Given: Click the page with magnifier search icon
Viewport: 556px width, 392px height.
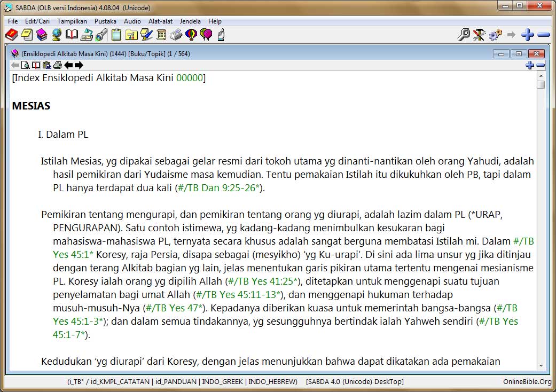Looking at the screenshot, I should point(26,65).
